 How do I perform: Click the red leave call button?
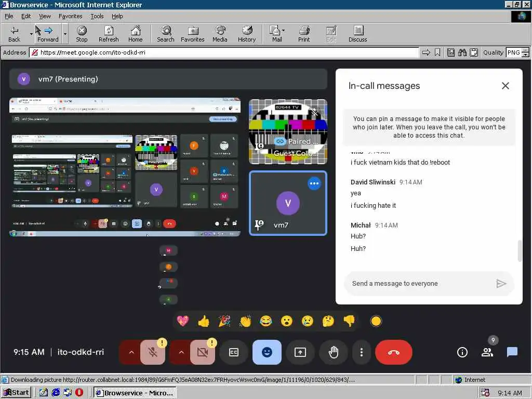pyautogui.click(x=394, y=352)
